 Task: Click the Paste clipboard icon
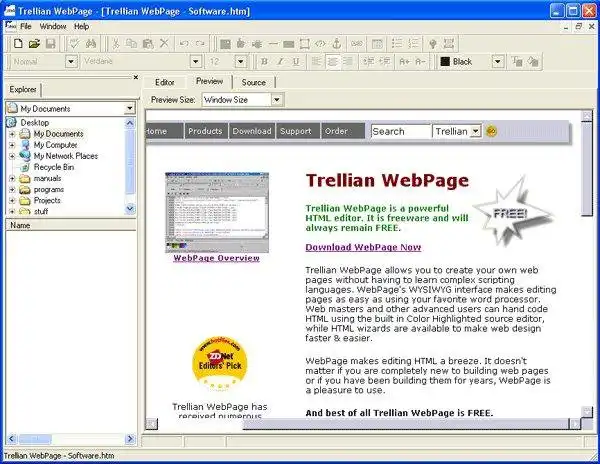tap(148, 44)
